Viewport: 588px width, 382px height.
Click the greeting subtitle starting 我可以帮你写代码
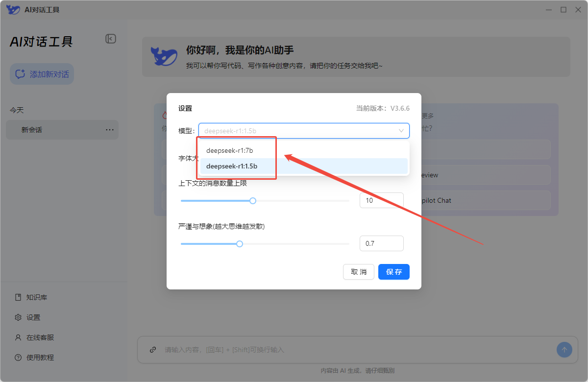pos(284,65)
